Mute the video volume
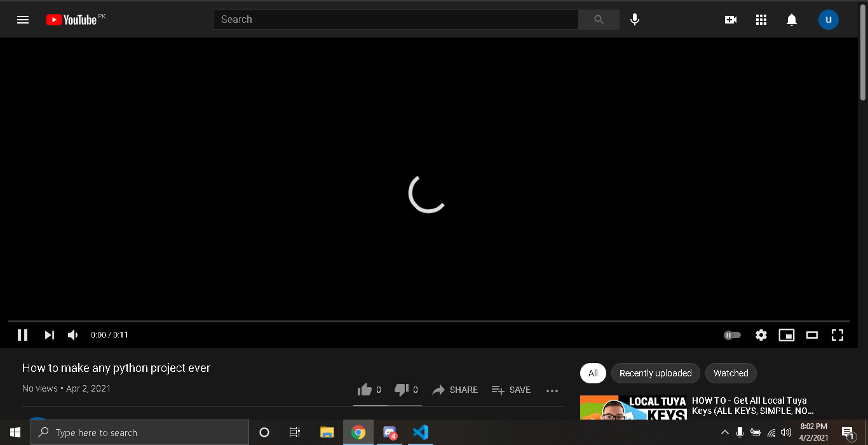Viewport: 868px width, 445px height. 72,334
